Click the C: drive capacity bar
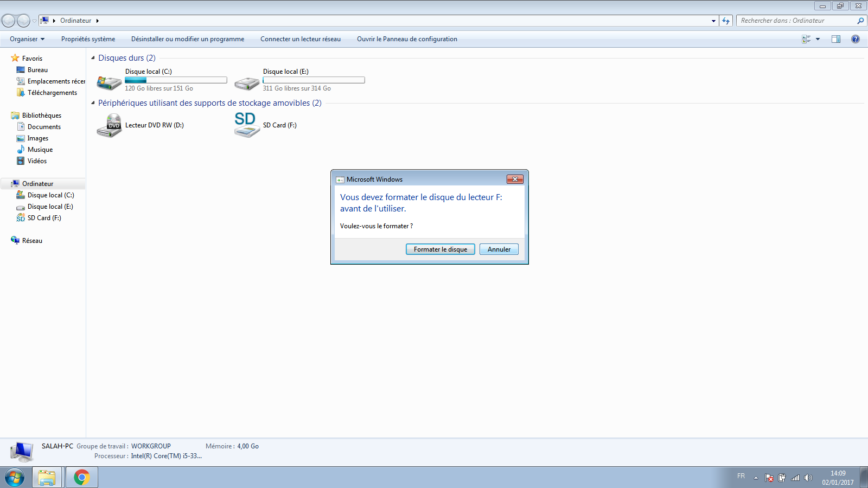 tap(176, 80)
